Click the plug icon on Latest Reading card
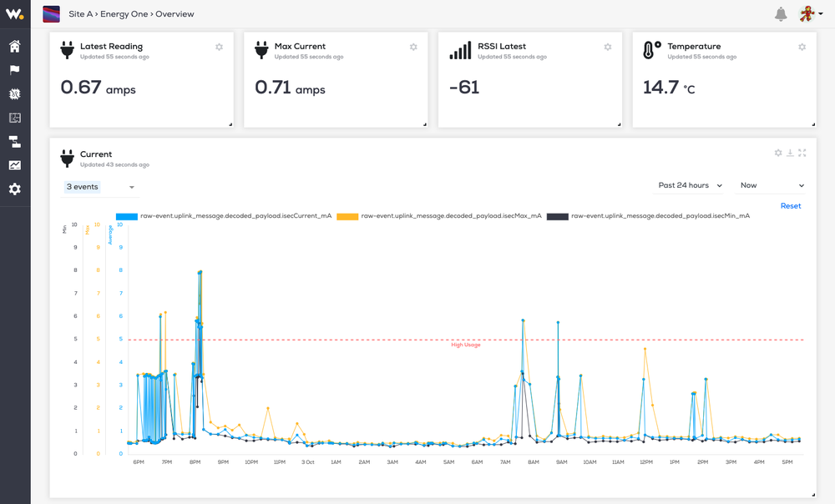Screen dimensions: 835x504 point(67,50)
